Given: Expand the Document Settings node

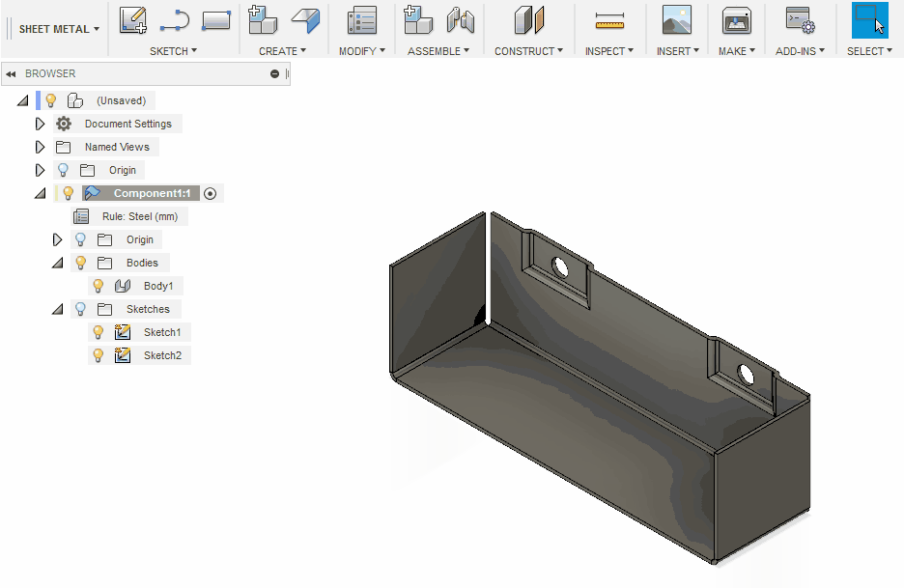Looking at the screenshot, I should (x=40, y=124).
